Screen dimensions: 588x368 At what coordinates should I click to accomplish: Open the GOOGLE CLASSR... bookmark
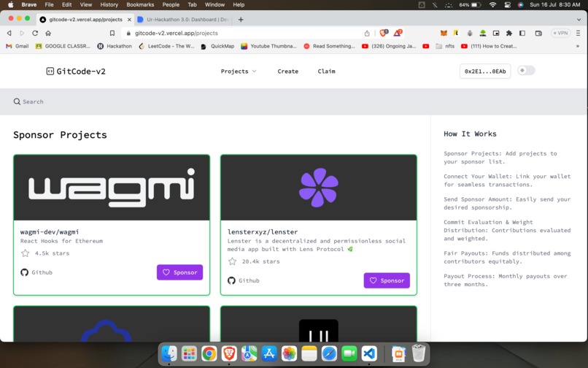[63, 46]
